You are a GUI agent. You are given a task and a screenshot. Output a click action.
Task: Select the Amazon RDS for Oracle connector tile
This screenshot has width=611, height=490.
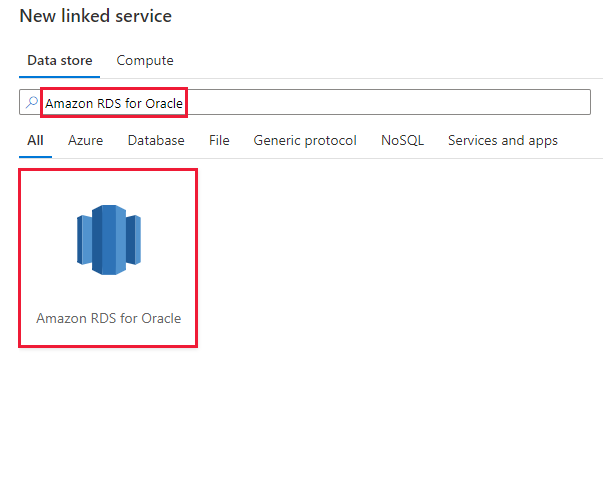click(108, 258)
